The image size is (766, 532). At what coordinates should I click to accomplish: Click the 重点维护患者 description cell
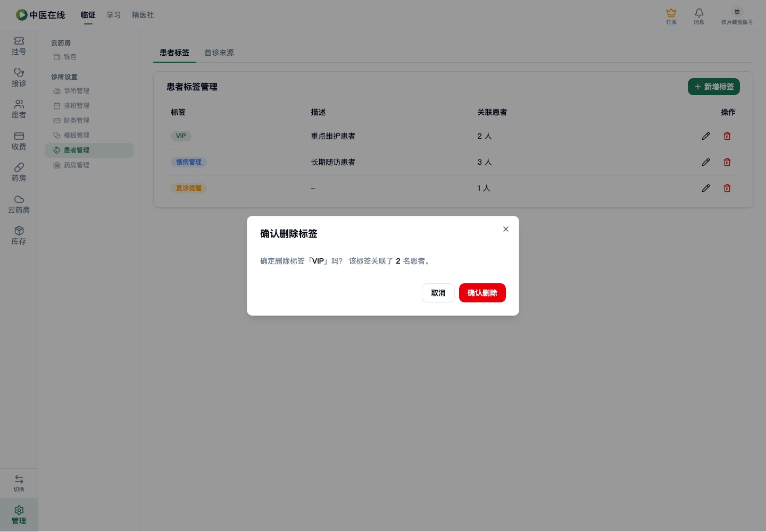pos(333,136)
